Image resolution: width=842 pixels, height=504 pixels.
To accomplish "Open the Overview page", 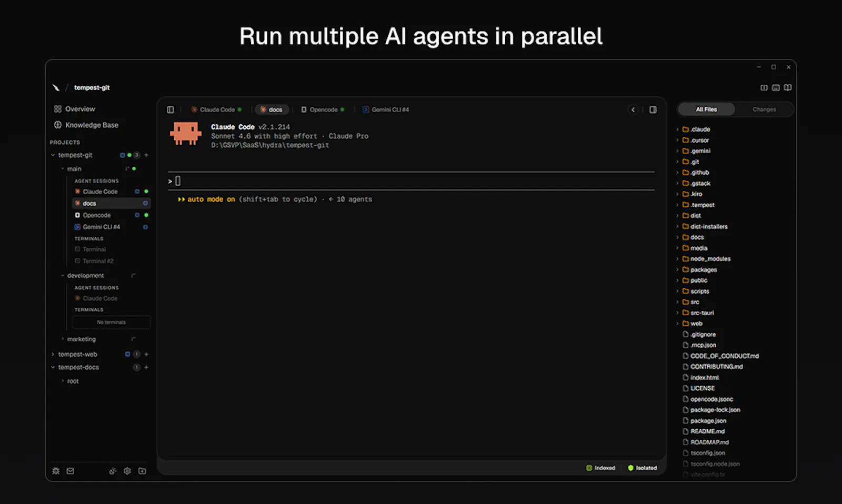I will pos(74,109).
